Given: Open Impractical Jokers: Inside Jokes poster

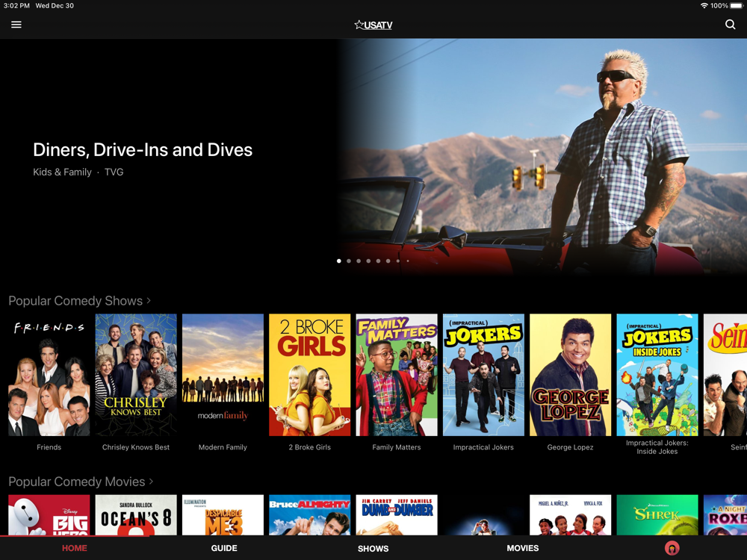Looking at the screenshot, I should tap(657, 375).
